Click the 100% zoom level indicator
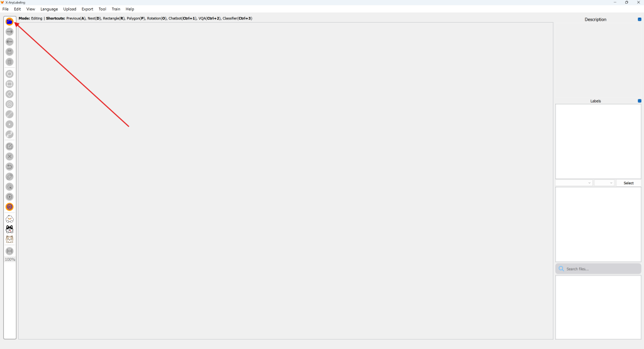 coord(10,260)
